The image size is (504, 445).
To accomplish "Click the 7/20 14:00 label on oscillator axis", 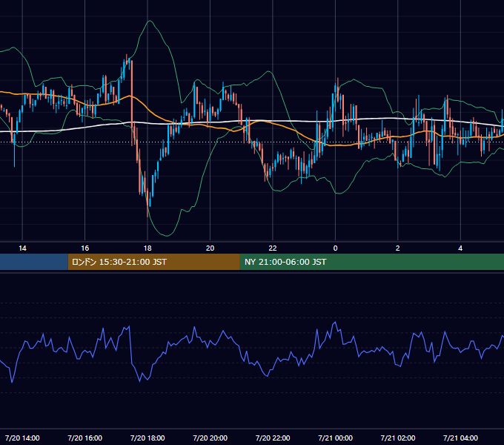I will pos(22,438).
